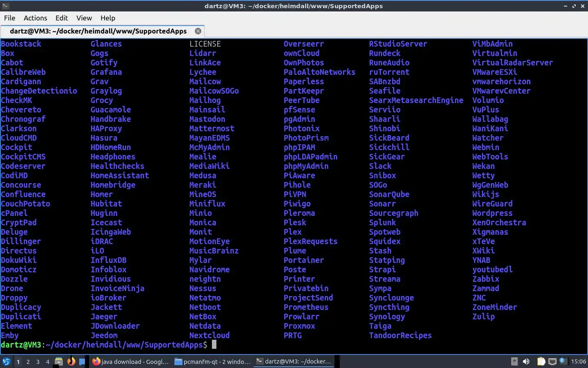Open java download Firefox taskbar window
The height and width of the screenshot is (368, 588).
point(130,361)
